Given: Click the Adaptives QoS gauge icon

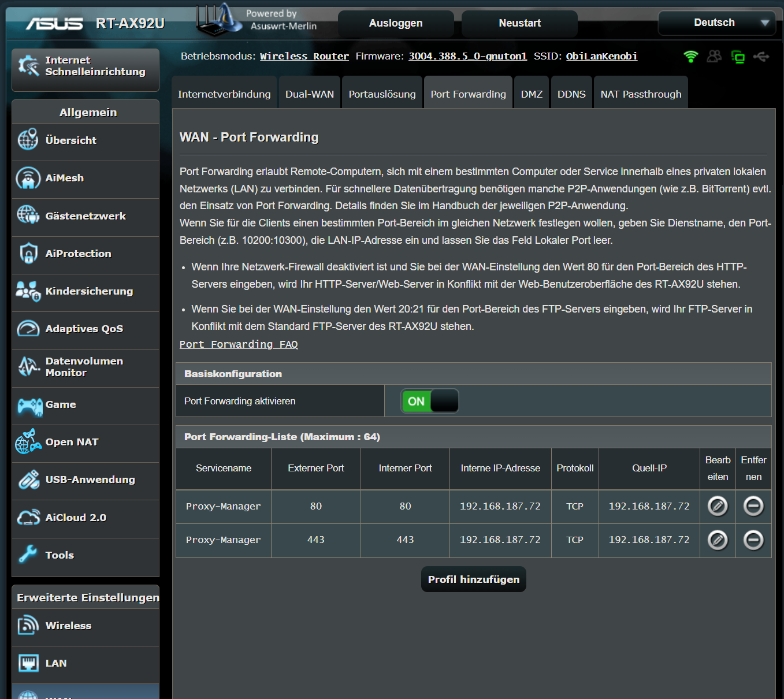Looking at the screenshot, I should pyautogui.click(x=28, y=328).
